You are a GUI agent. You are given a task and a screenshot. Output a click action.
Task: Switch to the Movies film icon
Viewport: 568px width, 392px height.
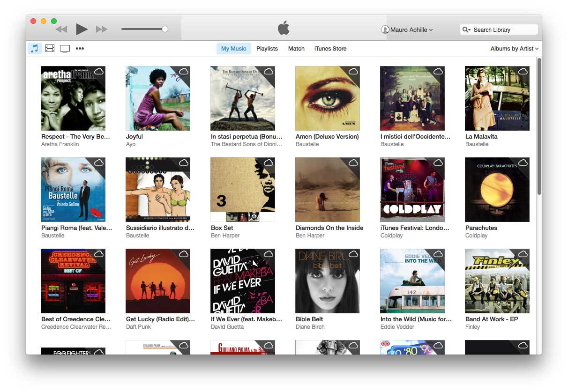(x=50, y=48)
